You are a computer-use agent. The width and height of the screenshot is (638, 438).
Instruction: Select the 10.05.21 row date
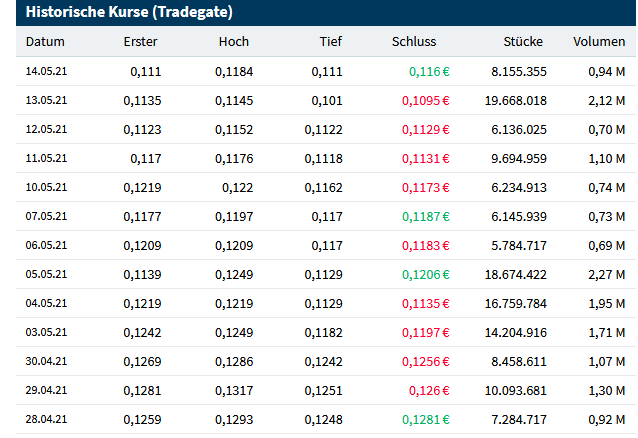46,188
